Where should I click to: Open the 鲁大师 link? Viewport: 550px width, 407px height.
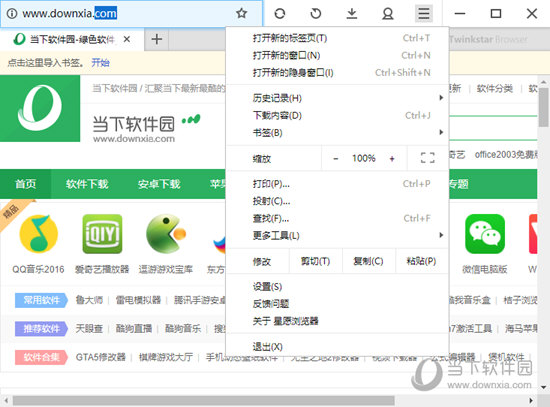[x=89, y=300]
